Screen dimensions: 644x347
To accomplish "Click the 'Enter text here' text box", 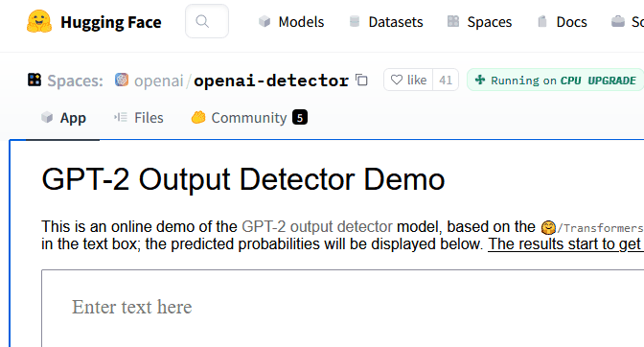I will click(x=342, y=308).
